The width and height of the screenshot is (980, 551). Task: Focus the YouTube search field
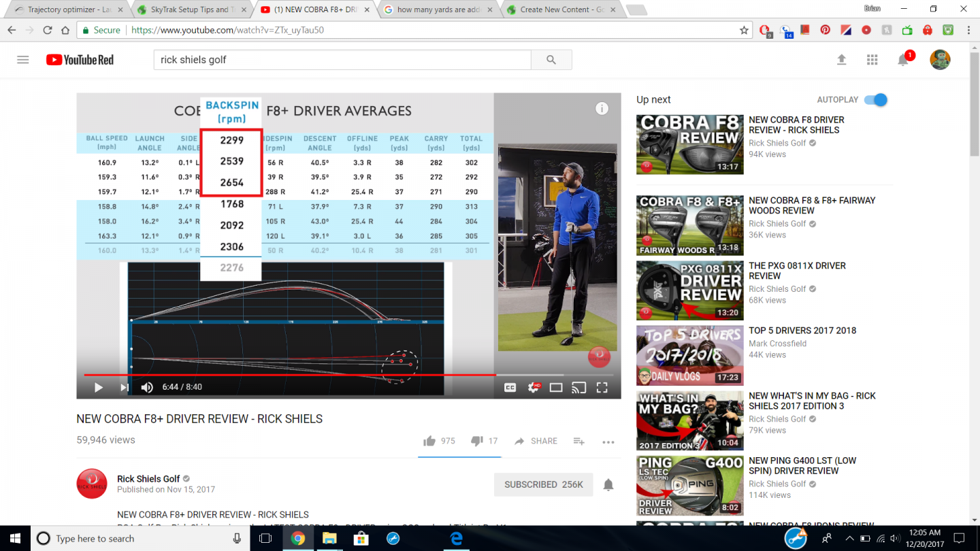[342, 60]
